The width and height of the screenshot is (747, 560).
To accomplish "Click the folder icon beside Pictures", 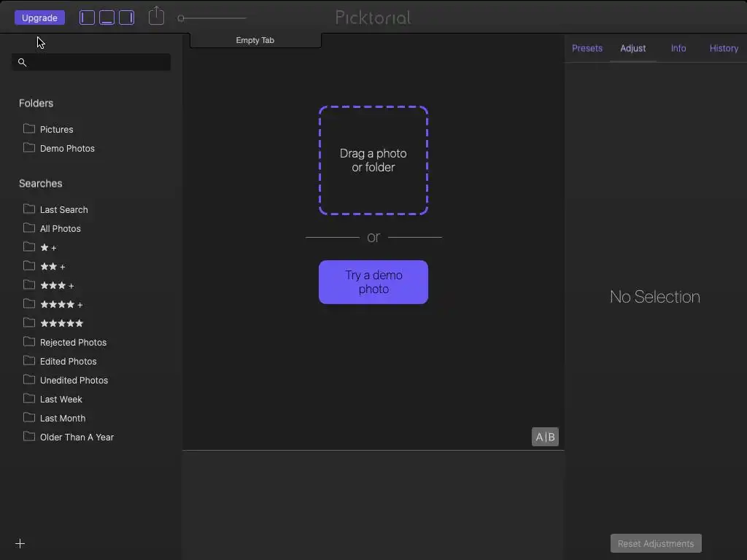I will (29, 128).
